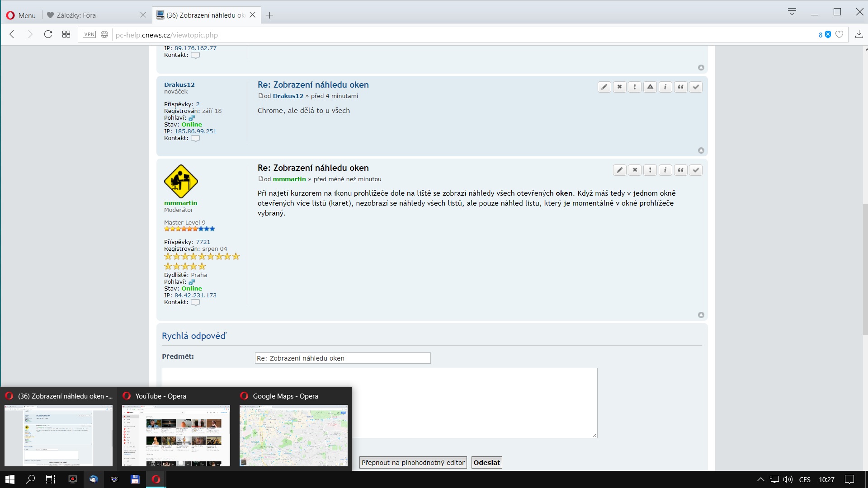Toggle Opera VPN badge in address bar
The image size is (868, 488).
point(89,34)
